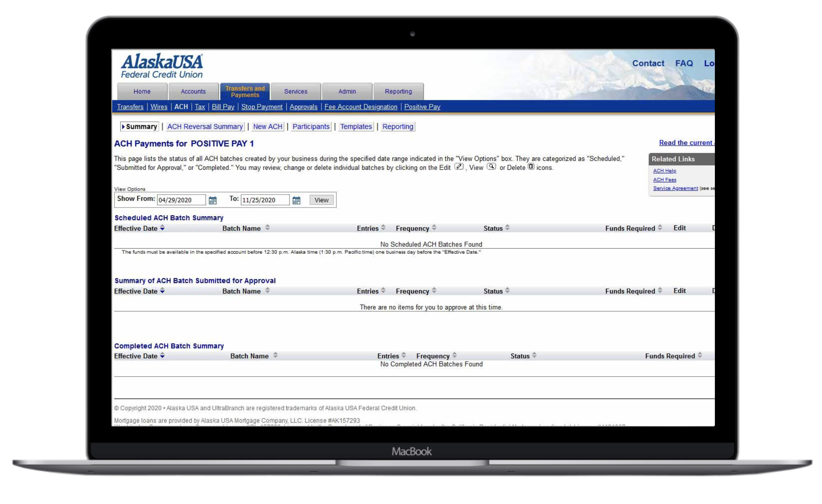Go to the Admin navigation menu

(347, 91)
